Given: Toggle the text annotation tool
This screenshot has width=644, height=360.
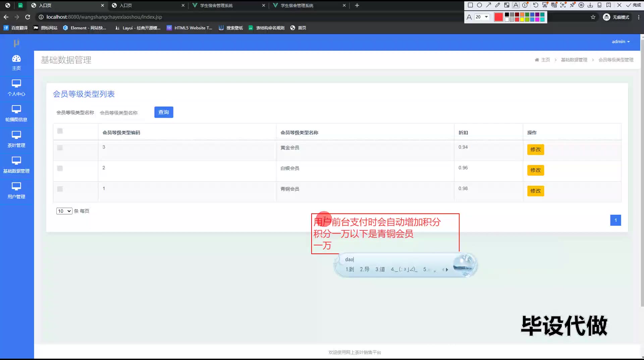Looking at the screenshot, I should coord(516,5).
